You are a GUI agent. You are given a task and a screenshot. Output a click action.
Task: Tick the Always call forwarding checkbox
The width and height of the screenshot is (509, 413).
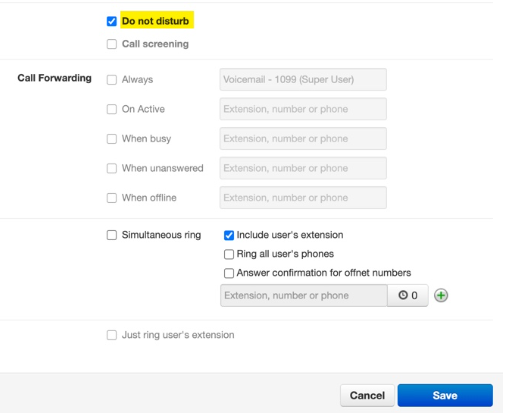[112, 80]
